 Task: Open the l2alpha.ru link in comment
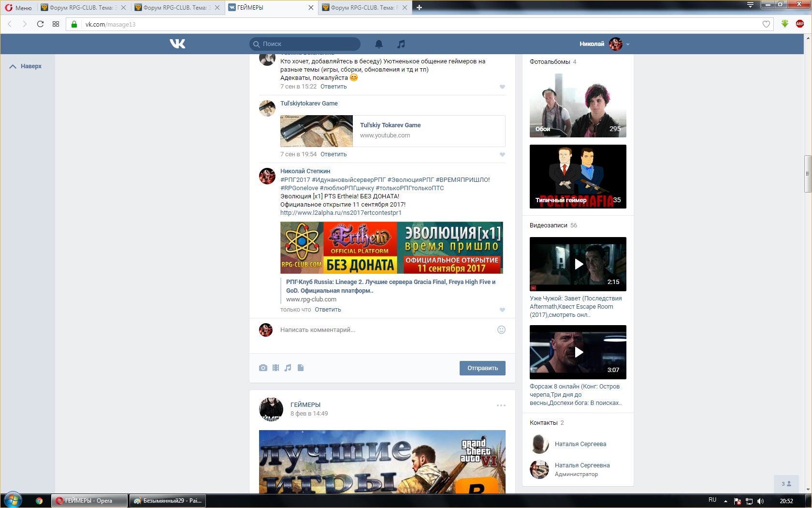[x=341, y=213]
